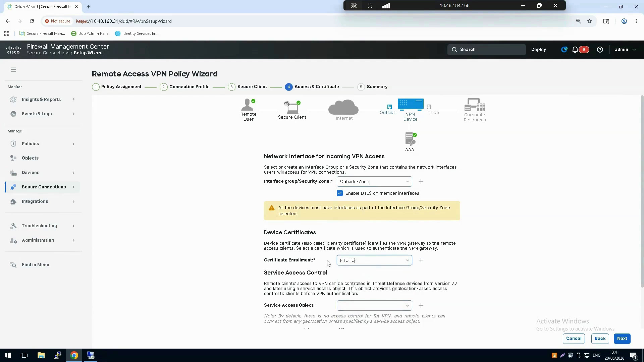Add new security zone plus icon
This screenshot has height=362, width=644.
coord(421,181)
